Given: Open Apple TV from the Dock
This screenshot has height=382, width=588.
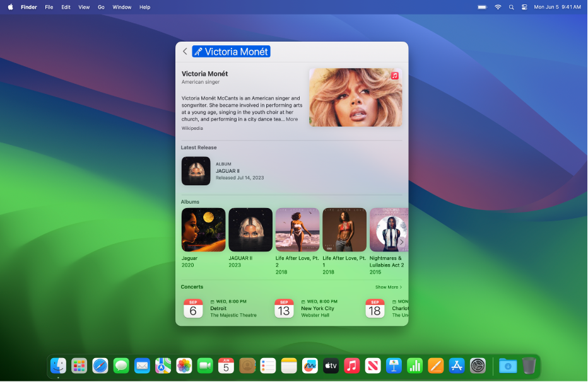Looking at the screenshot, I should (x=331, y=366).
